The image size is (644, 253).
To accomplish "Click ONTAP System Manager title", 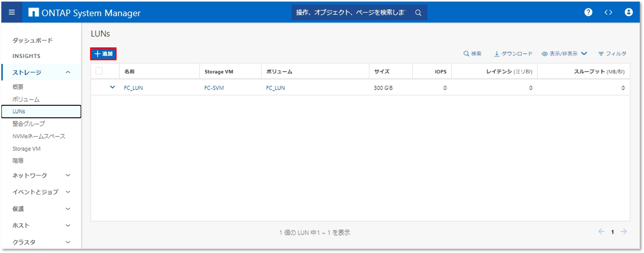I will (91, 13).
